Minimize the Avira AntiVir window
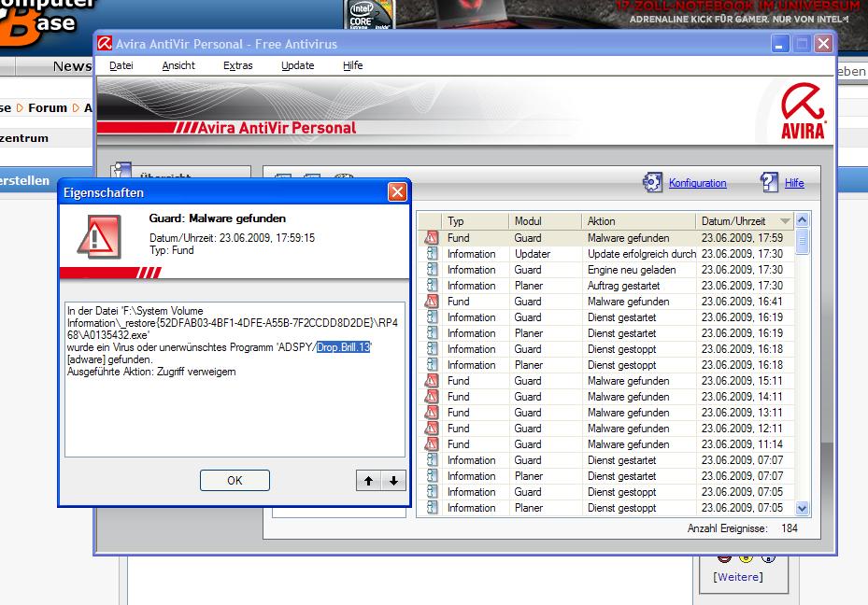Screen dimensions: 868x605 click(x=780, y=44)
